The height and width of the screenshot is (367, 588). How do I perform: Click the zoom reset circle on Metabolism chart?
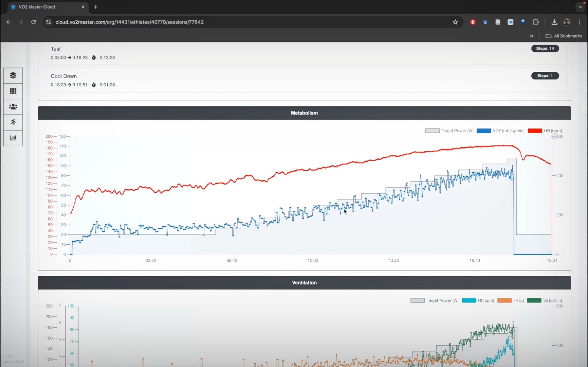point(554,136)
